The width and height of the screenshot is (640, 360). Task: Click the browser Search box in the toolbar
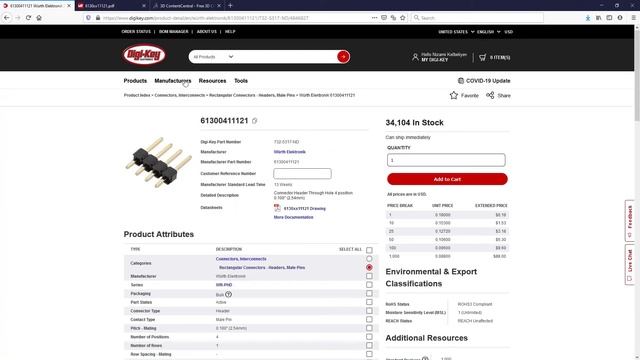click(478, 18)
